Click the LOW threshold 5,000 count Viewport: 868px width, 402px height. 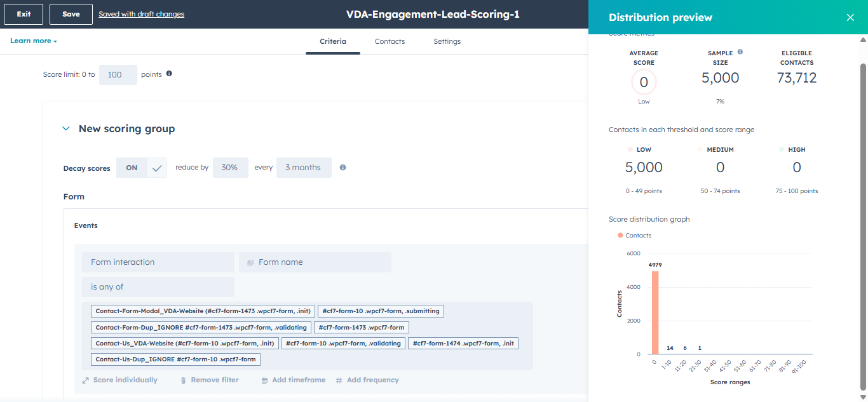point(644,168)
